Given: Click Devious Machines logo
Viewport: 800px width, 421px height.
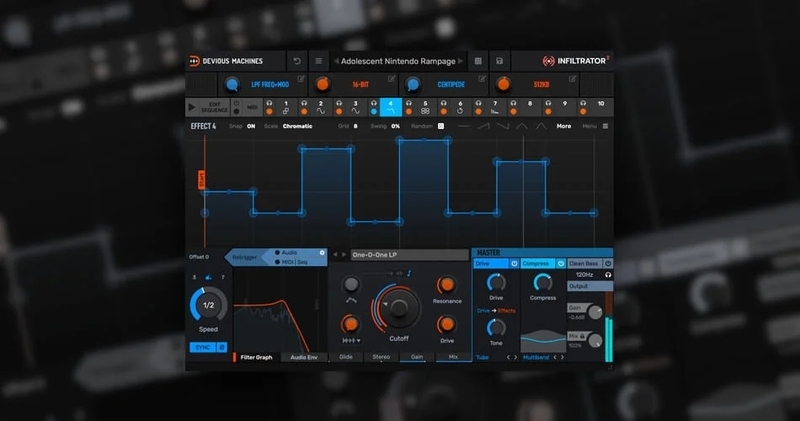Looking at the screenshot, I should pyautogui.click(x=227, y=61).
